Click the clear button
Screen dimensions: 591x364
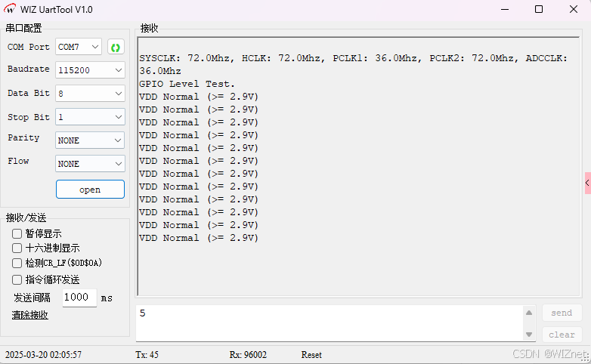562,335
